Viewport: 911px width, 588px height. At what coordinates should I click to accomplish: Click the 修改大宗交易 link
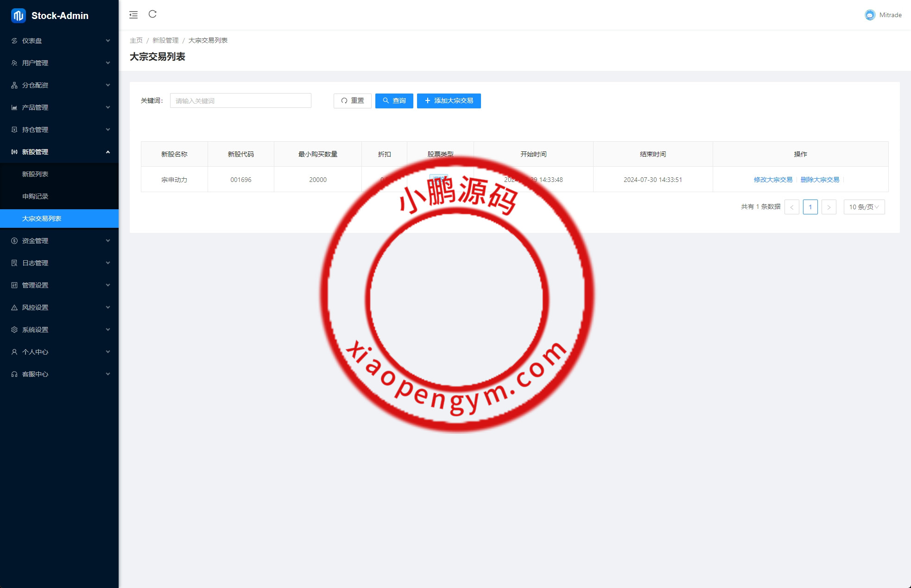coord(773,180)
